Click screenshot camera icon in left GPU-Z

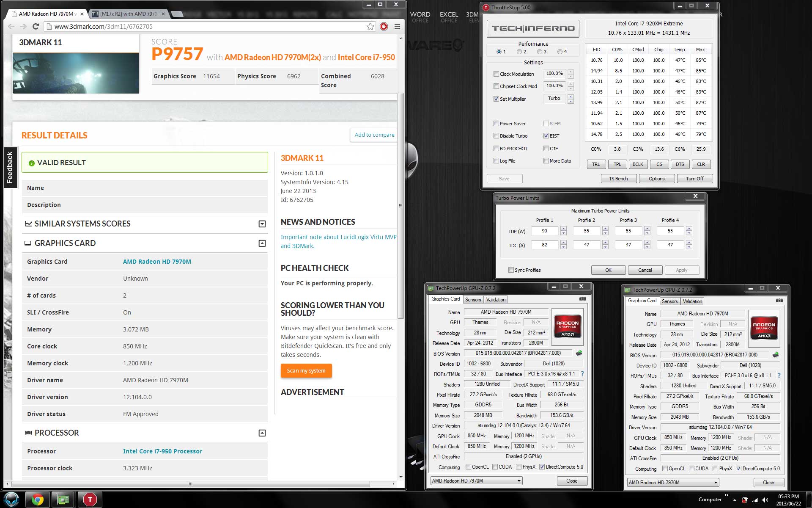[x=583, y=299]
